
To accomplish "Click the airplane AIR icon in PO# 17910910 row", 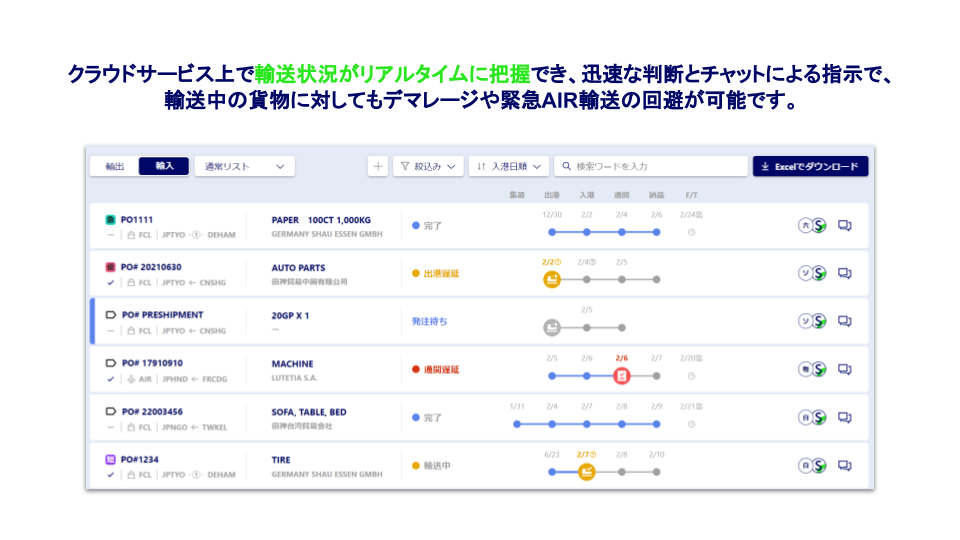I will click(x=131, y=379).
